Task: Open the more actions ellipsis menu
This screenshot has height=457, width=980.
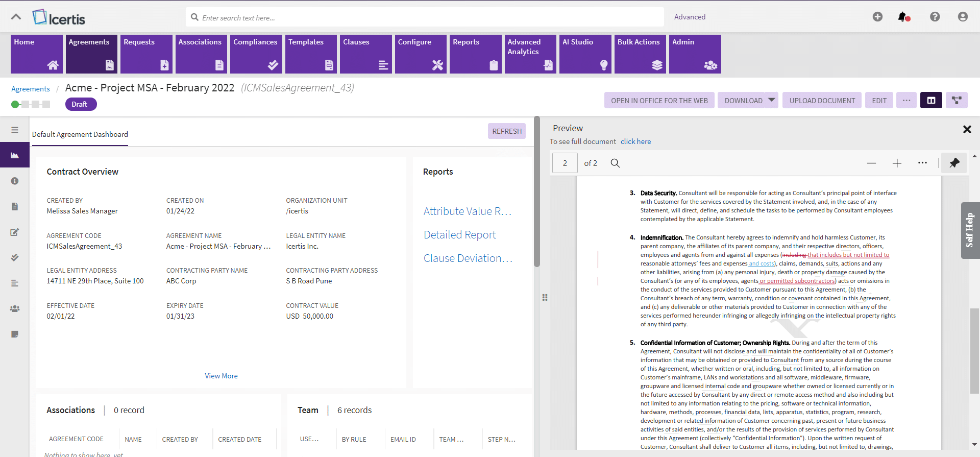Action: (x=906, y=101)
